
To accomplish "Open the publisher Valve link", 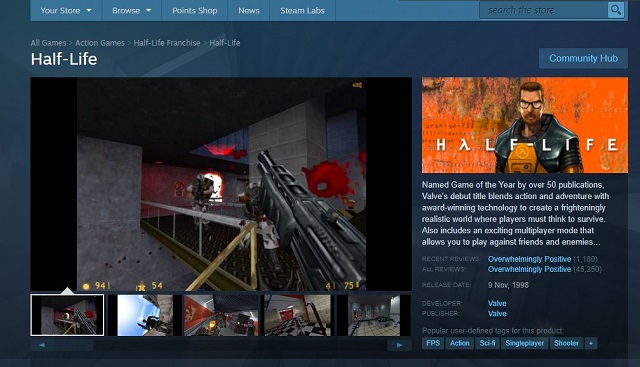I will [x=497, y=314].
